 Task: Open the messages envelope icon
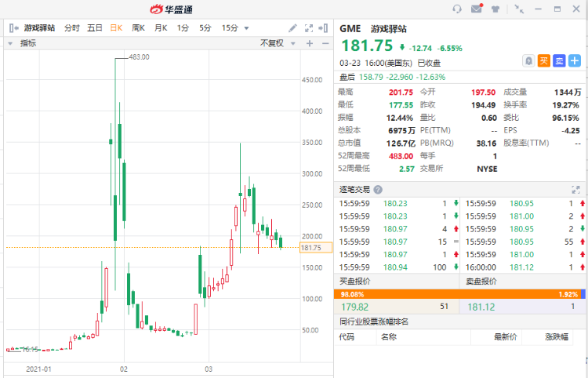click(477, 9)
